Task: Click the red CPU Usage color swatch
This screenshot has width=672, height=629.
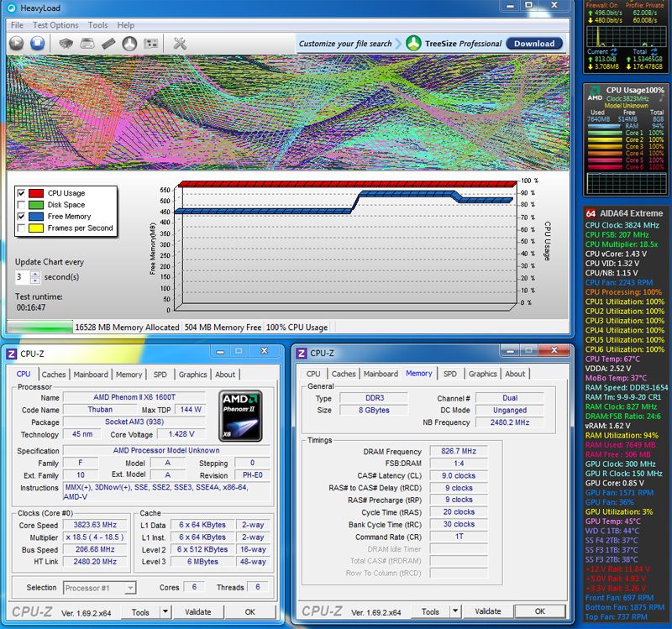Action: pyautogui.click(x=37, y=193)
